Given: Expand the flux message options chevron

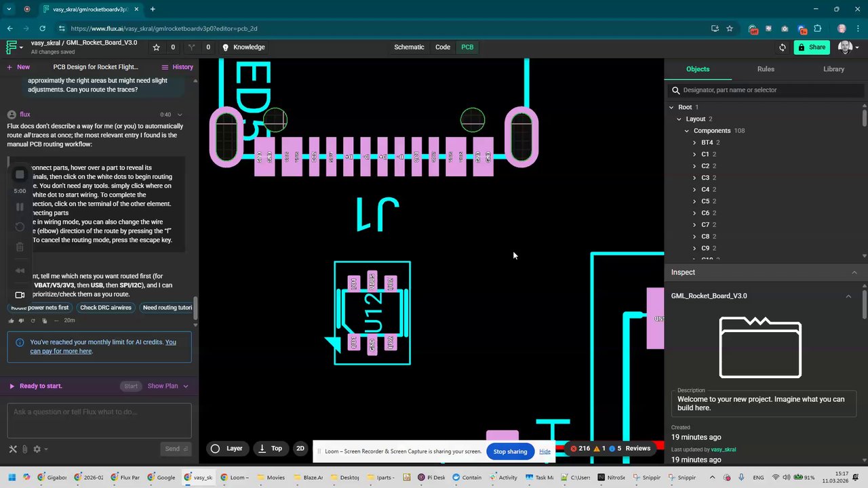Looking at the screenshot, I should click(180, 115).
